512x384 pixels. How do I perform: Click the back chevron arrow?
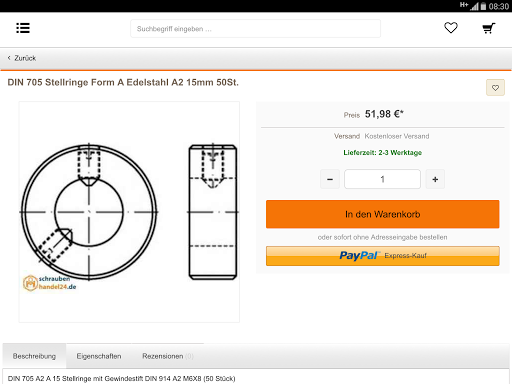tap(9, 58)
